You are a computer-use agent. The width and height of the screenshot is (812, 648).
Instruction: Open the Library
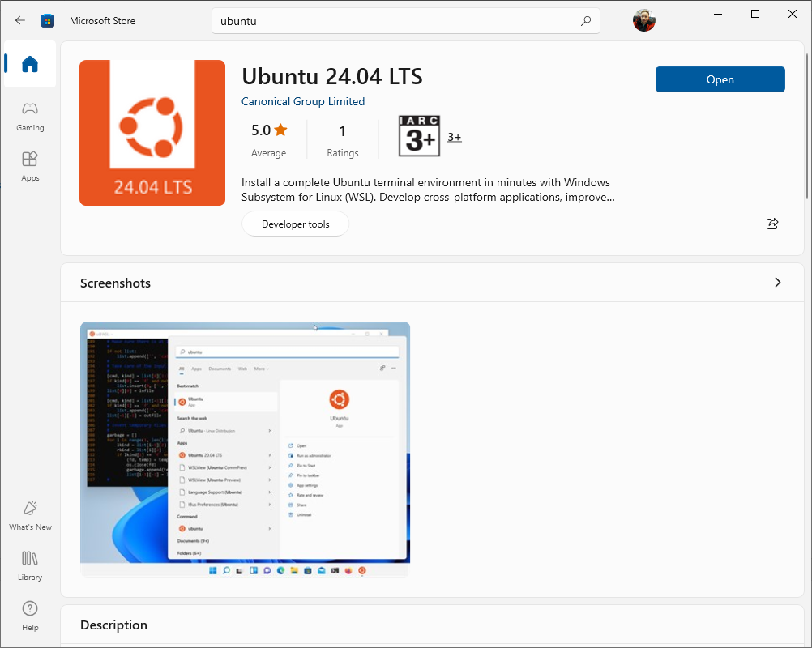30,565
